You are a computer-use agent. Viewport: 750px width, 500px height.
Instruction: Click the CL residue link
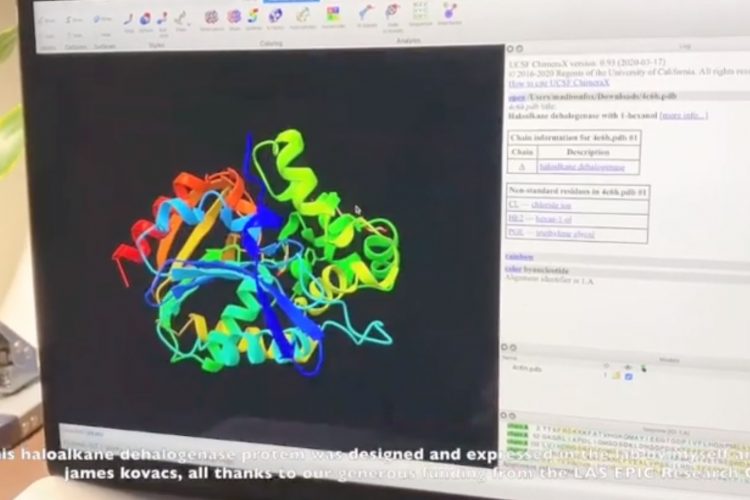point(513,204)
